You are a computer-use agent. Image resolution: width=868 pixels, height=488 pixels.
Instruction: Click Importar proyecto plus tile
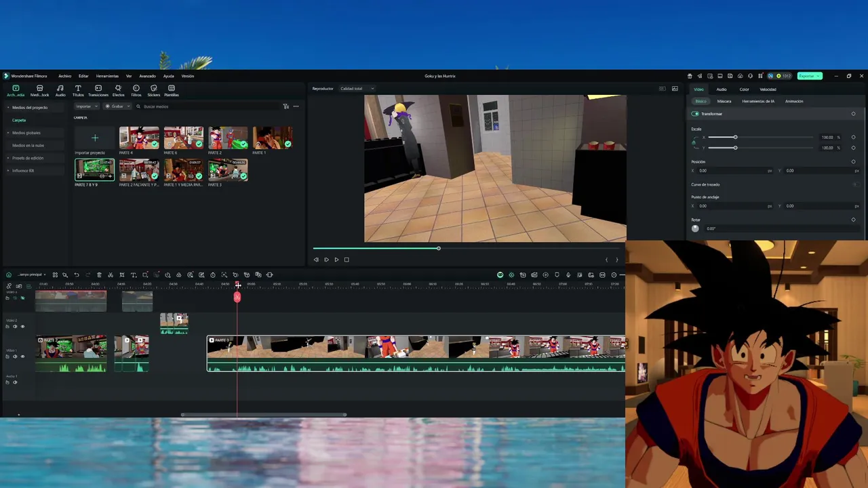coord(95,138)
